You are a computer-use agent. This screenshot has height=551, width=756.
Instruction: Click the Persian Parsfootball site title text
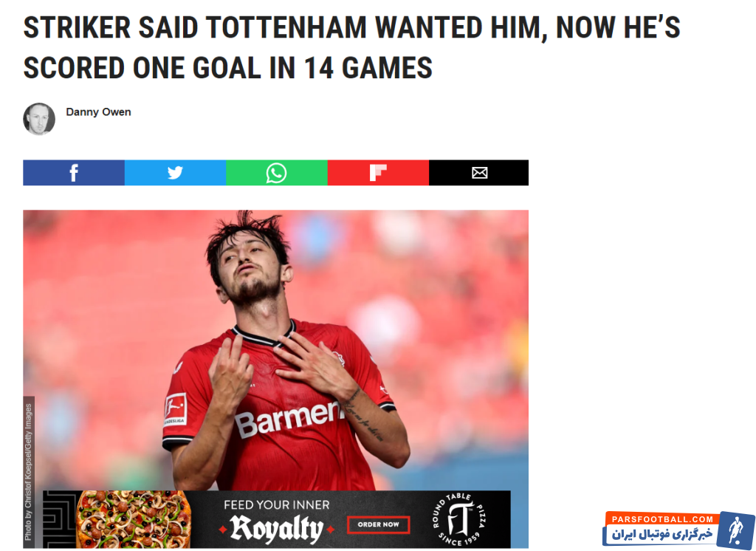662,535
